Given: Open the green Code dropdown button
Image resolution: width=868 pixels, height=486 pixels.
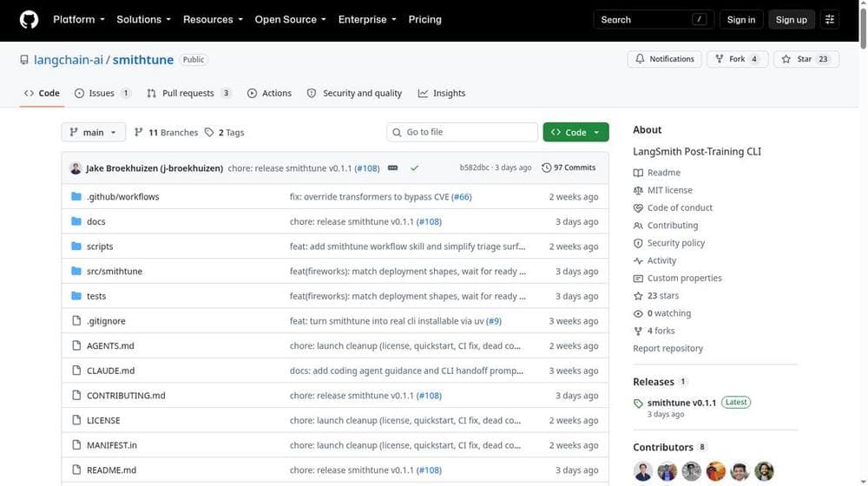Looking at the screenshot, I should pos(575,132).
